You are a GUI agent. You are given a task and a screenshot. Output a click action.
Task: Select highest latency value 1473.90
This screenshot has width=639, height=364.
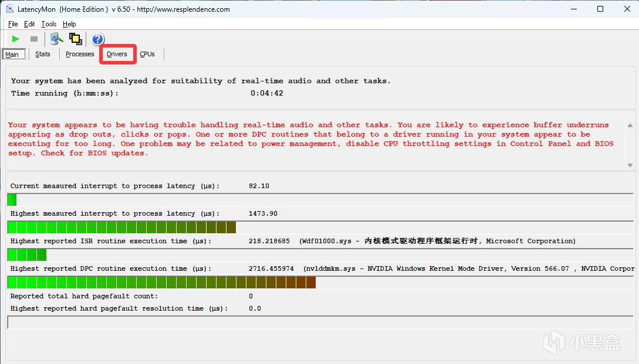(x=263, y=214)
